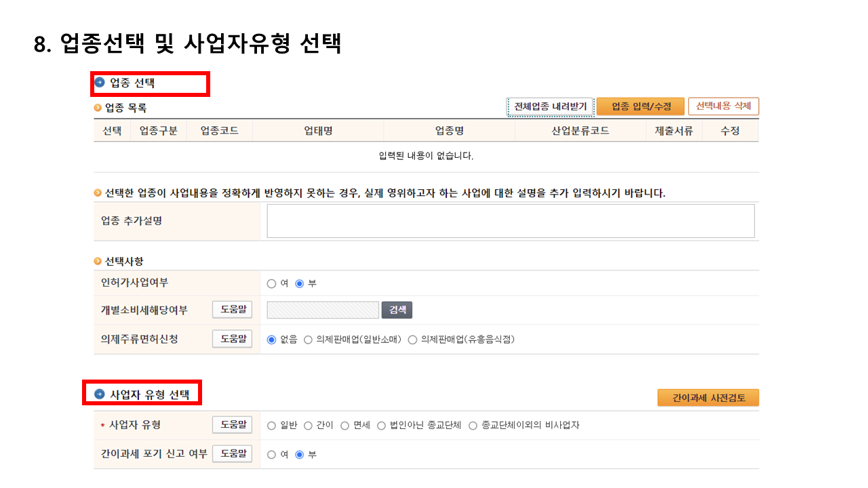Click the orange bullet icon beside 선택사항
The width and height of the screenshot is (868, 488).
(x=97, y=260)
